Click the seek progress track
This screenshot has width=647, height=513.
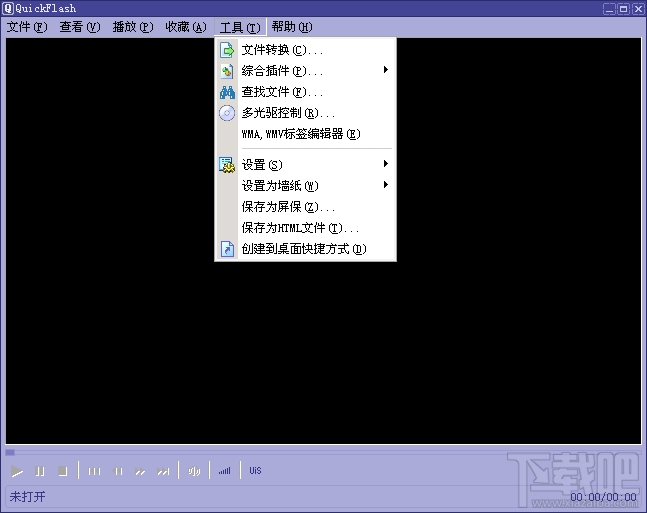pyautogui.click(x=324, y=452)
